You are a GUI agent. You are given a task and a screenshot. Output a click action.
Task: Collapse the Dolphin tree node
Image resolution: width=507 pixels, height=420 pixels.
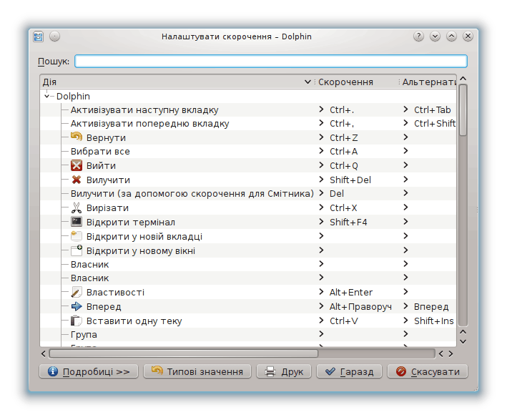point(48,96)
